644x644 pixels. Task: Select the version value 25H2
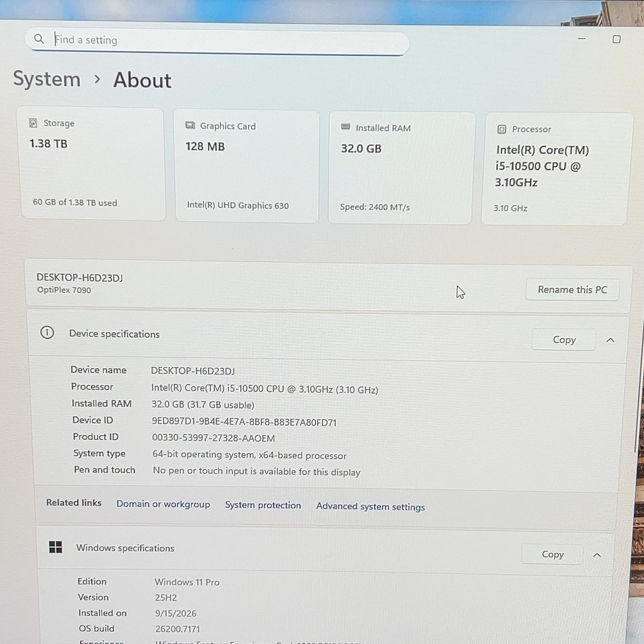(166, 598)
